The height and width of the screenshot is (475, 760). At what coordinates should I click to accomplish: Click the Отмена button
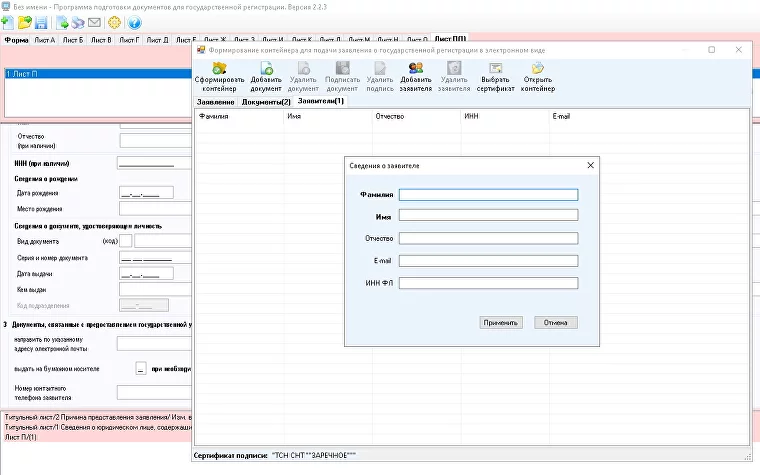(555, 322)
